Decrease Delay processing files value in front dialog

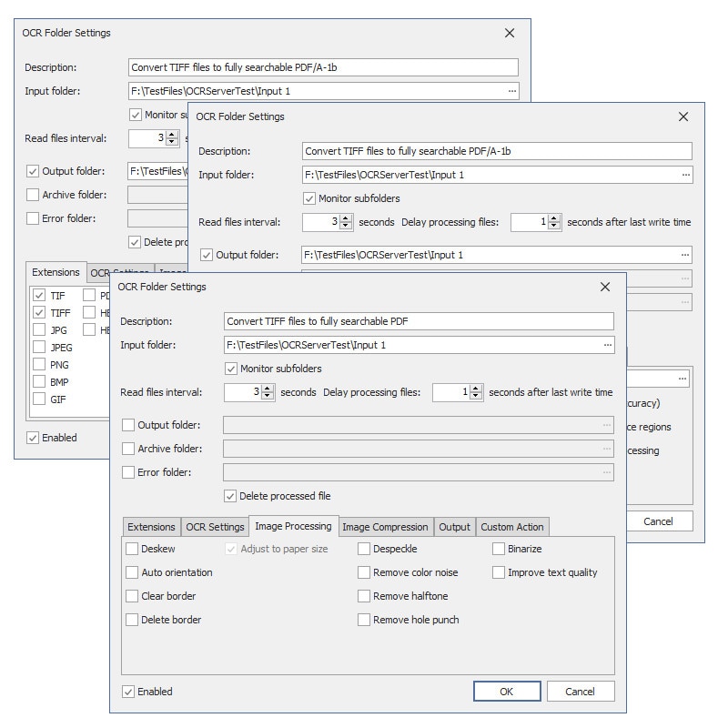476,396
